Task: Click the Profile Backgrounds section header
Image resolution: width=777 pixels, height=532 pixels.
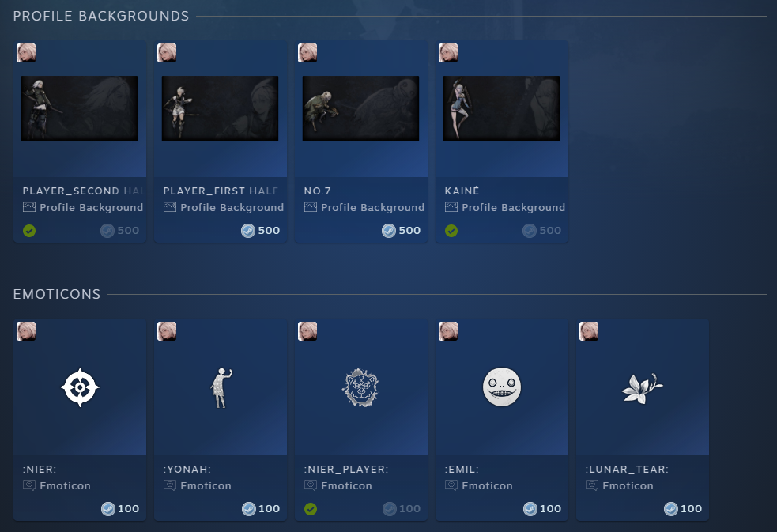Action: pyautogui.click(x=101, y=16)
